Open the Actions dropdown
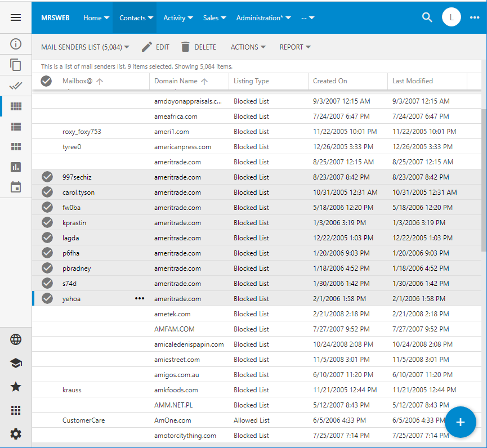The image size is (487, 448). click(248, 47)
